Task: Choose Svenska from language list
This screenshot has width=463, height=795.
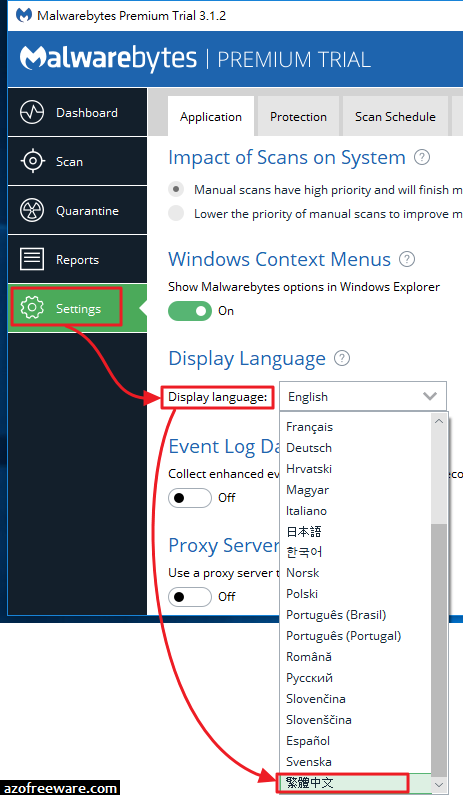Action: [x=355, y=762]
